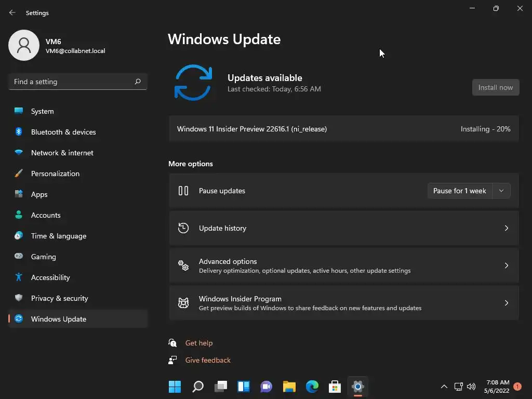Click the Personalization paintbrush icon

(x=19, y=174)
